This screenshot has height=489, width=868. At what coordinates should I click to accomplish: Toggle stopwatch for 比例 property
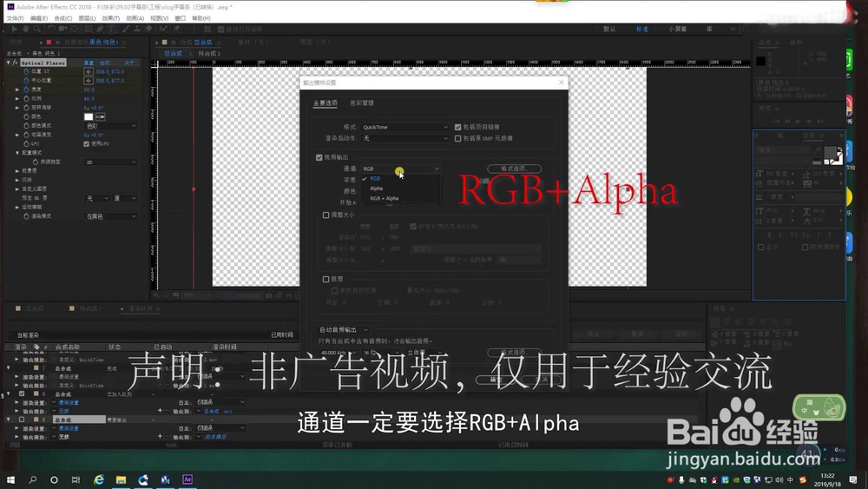(26, 98)
